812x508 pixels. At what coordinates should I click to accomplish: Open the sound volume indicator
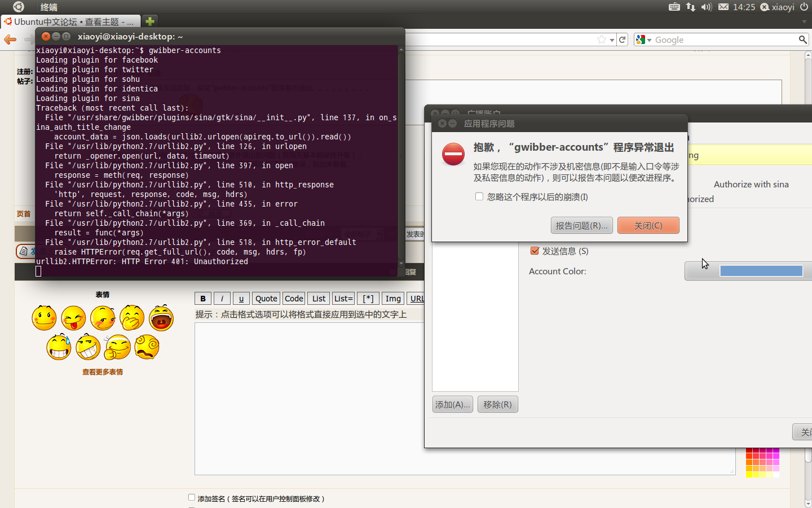click(707, 7)
